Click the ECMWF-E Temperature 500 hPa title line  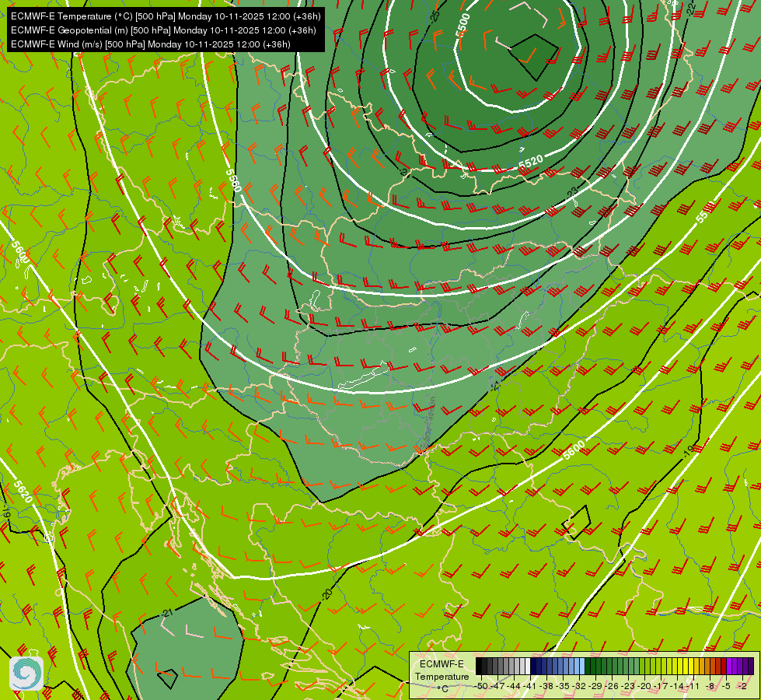[166, 16]
